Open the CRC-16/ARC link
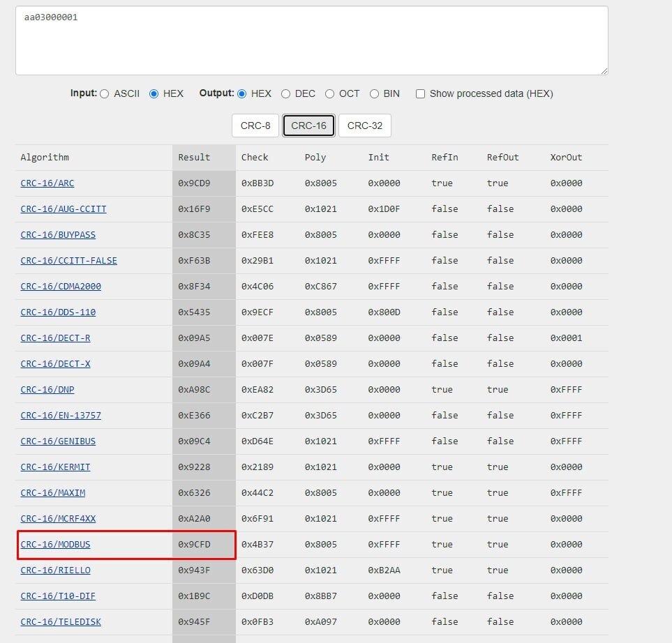The image size is (672, 643). click(x=47, y=183)
